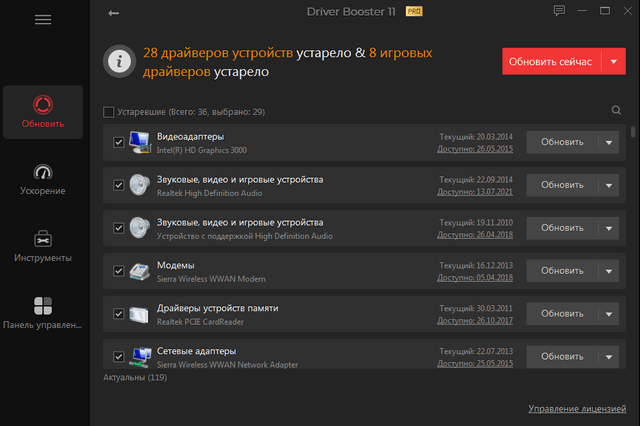Open Инструменты in sidebar

(x=43, y=246)
